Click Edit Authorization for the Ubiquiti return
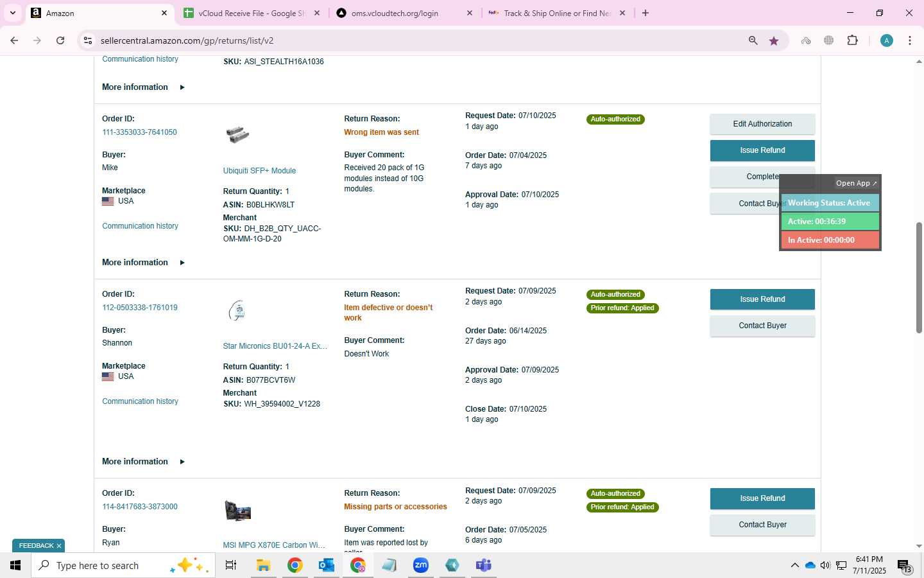Viewport: 924px width, 578px height. 762,124
